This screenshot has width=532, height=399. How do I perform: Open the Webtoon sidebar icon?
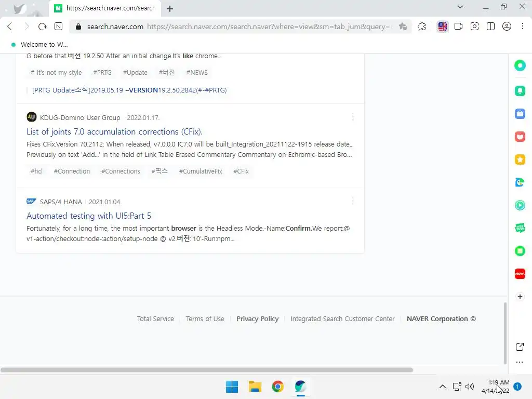click(520, 228)
